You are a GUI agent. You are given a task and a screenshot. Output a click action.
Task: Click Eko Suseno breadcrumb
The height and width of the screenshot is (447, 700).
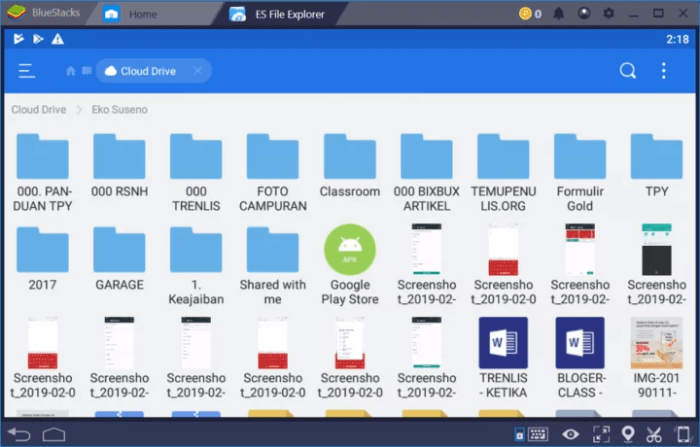[x=119, y=110]
